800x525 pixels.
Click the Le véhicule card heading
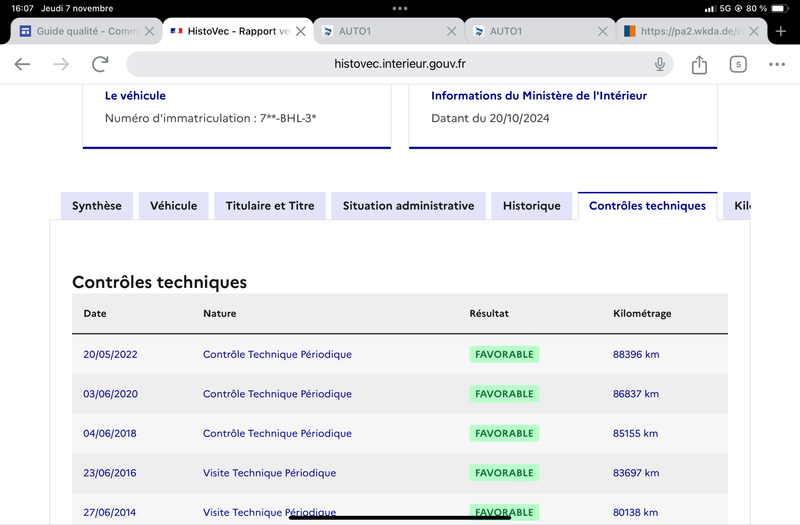pos(135,95)
